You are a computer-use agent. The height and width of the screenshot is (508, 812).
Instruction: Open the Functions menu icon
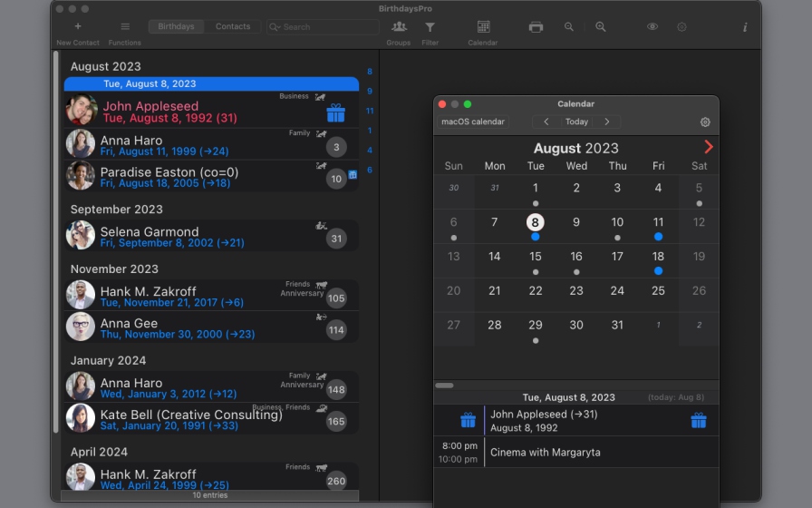click(x=125, y=26)
